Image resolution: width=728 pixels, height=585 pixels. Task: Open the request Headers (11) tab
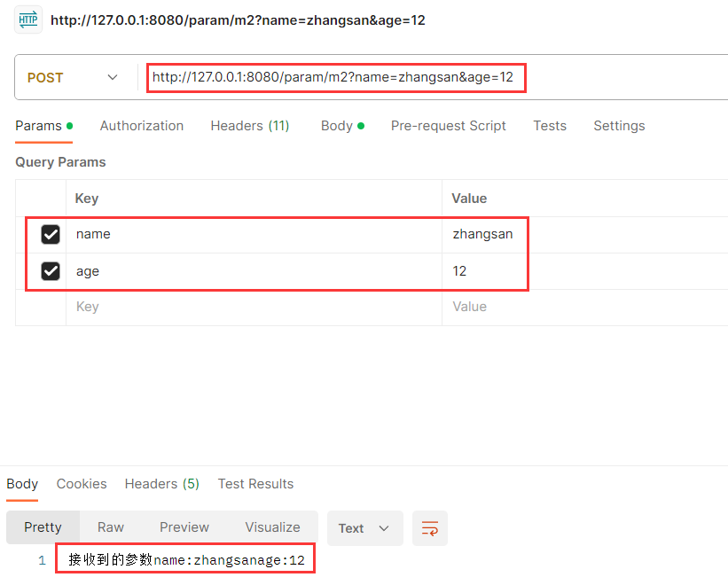250,126
